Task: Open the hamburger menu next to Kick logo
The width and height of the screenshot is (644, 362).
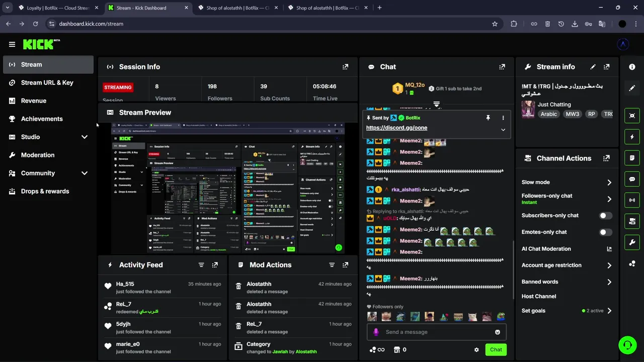Action: pos(12,44)
